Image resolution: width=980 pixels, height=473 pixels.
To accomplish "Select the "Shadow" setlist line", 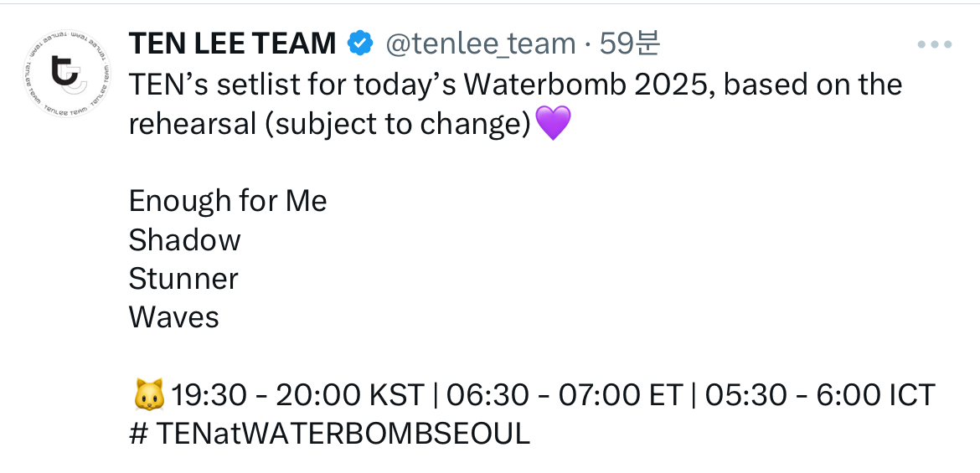I will click(184, 240).
